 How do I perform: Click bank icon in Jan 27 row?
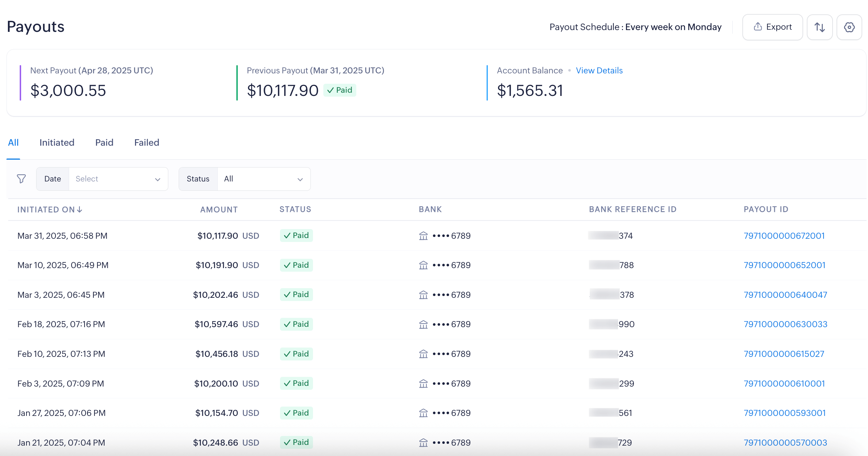coord(423,413)
